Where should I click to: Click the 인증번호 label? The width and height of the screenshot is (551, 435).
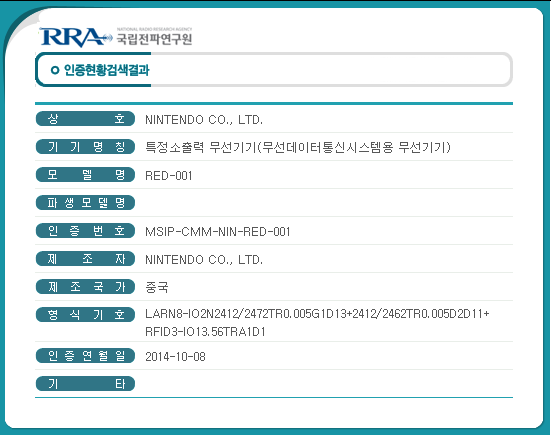tap(85, 231)
